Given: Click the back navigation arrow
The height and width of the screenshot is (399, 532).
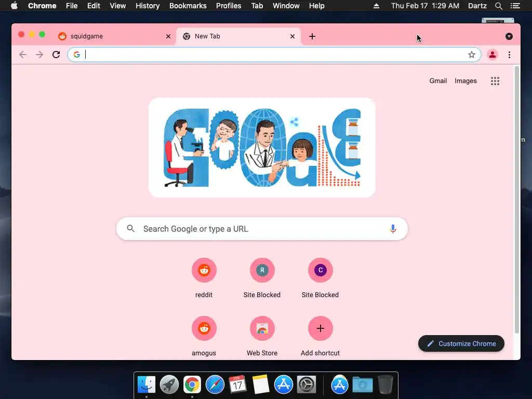Looking at the screenshot, I should click(23, 55).
